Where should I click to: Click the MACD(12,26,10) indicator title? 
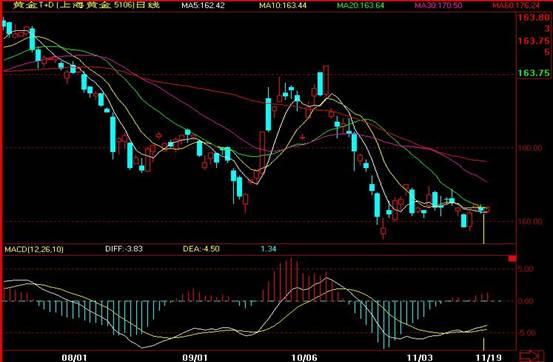pos(34,249)
